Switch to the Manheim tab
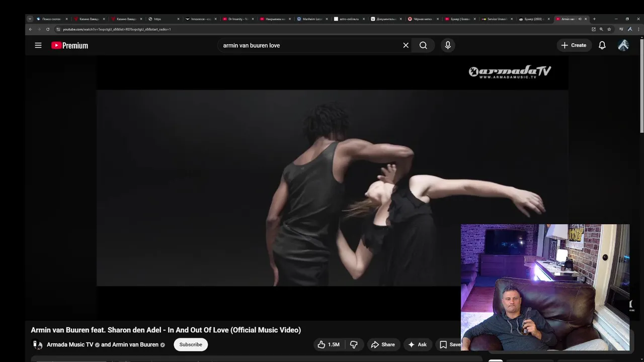Viewport: 644px width, 362px height. 312,19
